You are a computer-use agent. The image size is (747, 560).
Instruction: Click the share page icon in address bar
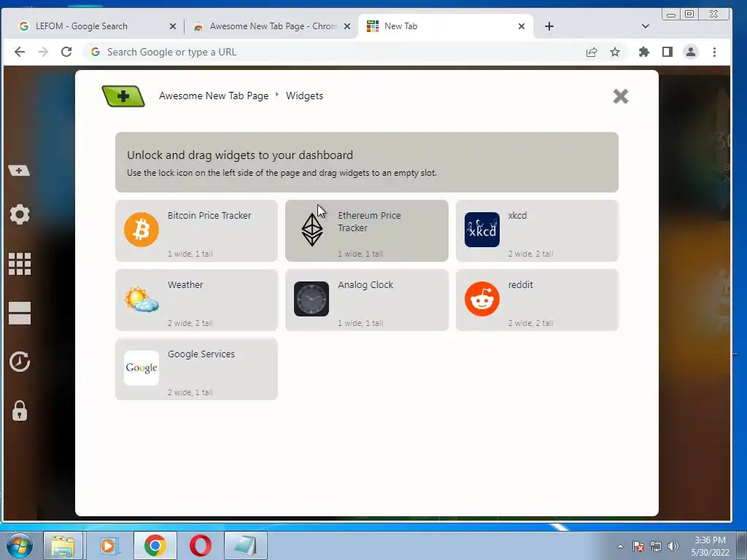tap(592, 52)
